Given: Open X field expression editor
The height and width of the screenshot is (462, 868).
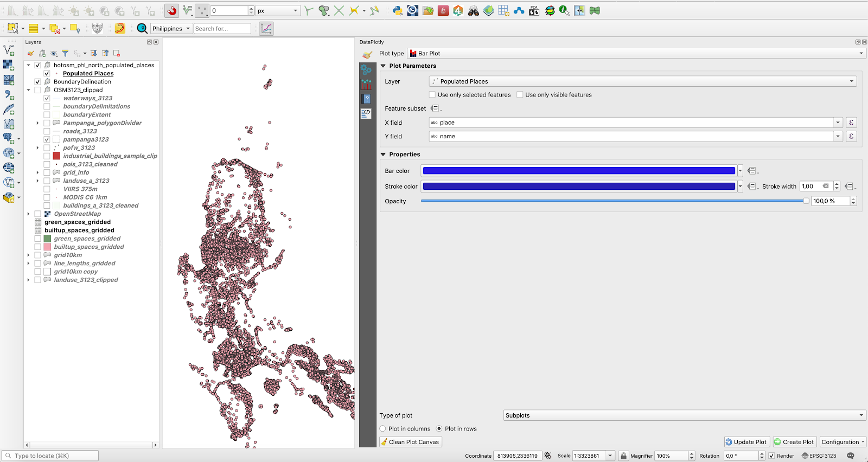Looking at the screenshot, I should (851, 123).
